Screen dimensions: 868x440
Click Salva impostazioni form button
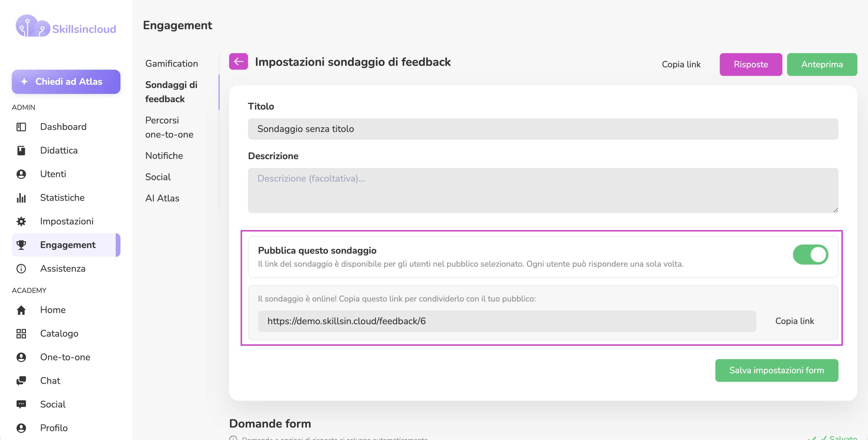(777, 370)
